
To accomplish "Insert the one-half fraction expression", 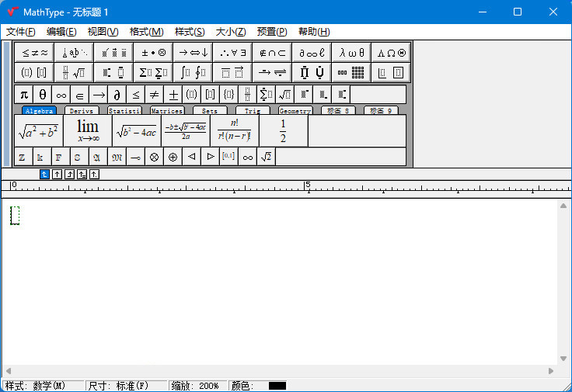I will click(x=284, y=130).
